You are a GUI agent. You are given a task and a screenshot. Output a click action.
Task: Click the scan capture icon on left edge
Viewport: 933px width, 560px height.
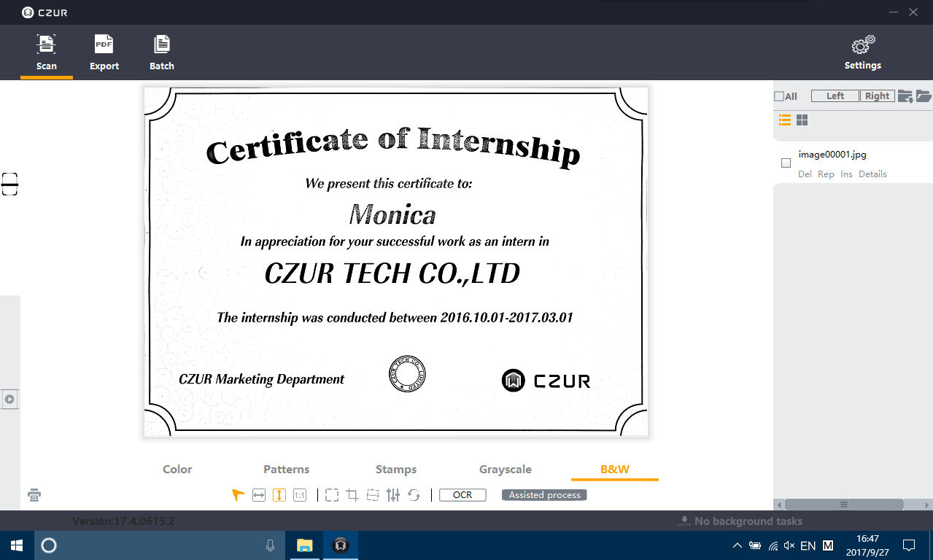click(9, 184)
